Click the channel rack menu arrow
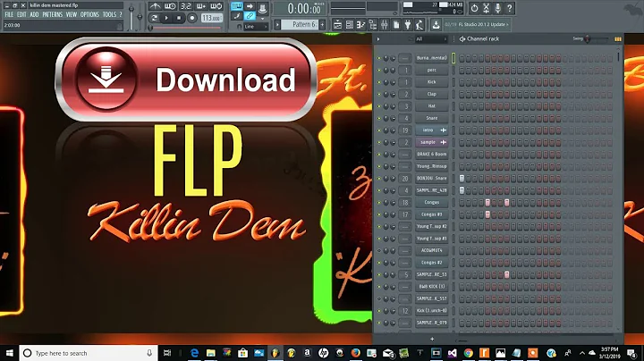 pyautogui.click(x=378, y=39)
